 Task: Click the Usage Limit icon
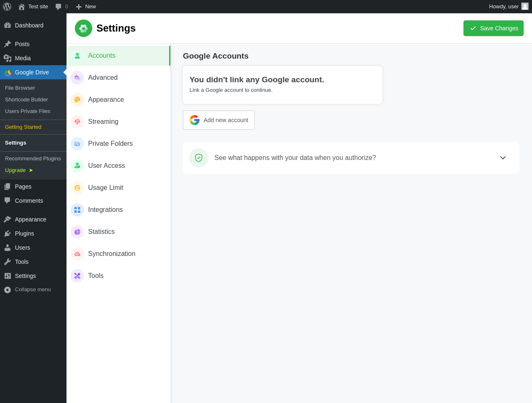tap(77, 188)
